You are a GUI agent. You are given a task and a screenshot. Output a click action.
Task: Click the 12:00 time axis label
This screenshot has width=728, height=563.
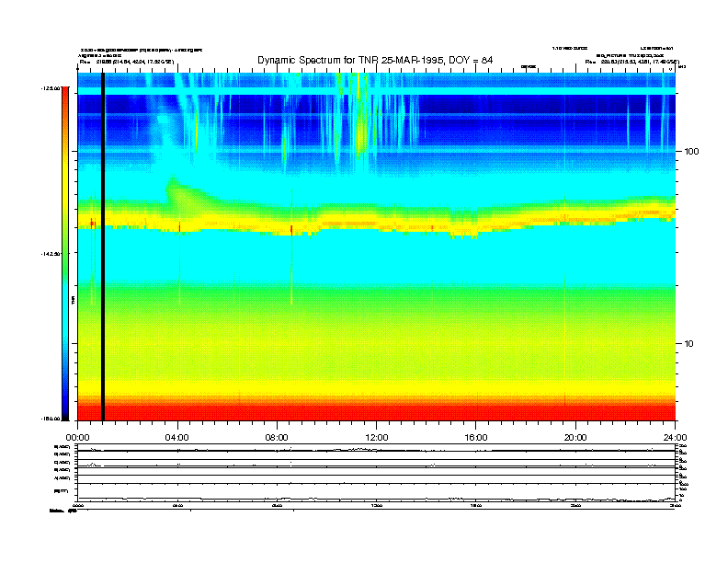pyautogui.click(x=377, y=437)
